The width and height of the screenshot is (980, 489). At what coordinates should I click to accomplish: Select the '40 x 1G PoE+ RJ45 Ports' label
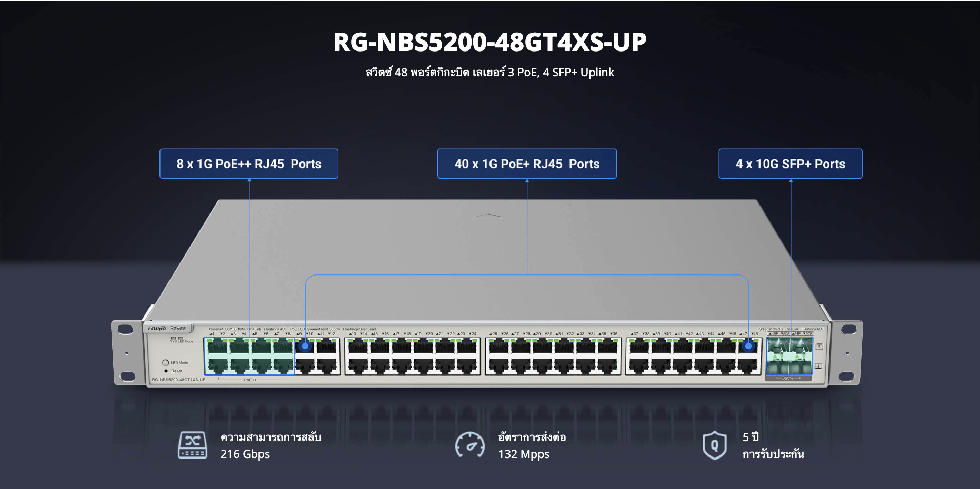point(527,164)
